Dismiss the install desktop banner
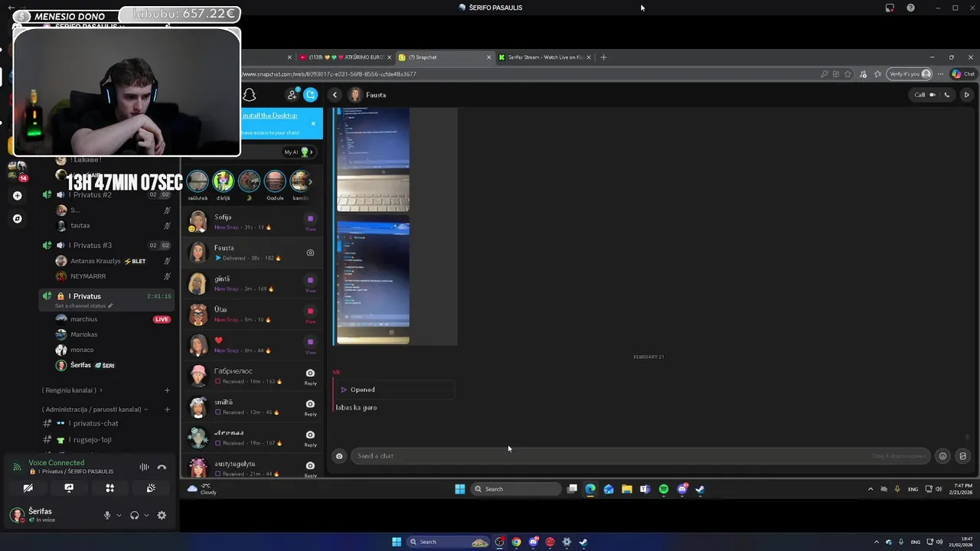Screen dimensions: 980x551 click(x=312, y=123)
